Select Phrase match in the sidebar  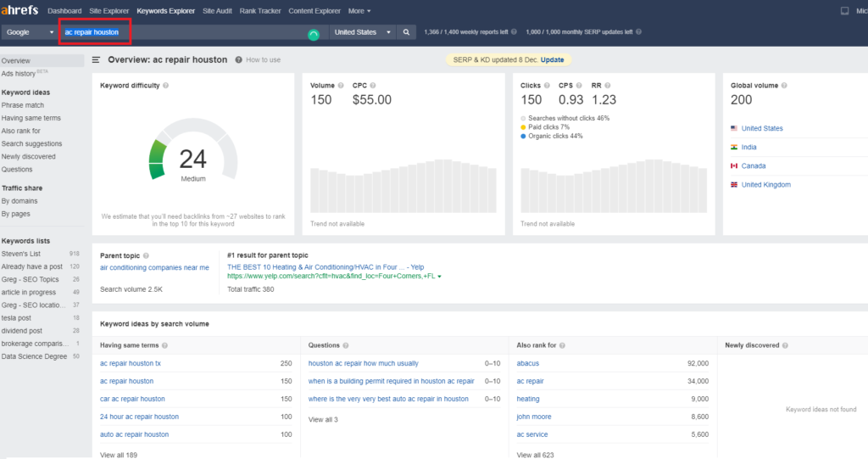(23, 105)
